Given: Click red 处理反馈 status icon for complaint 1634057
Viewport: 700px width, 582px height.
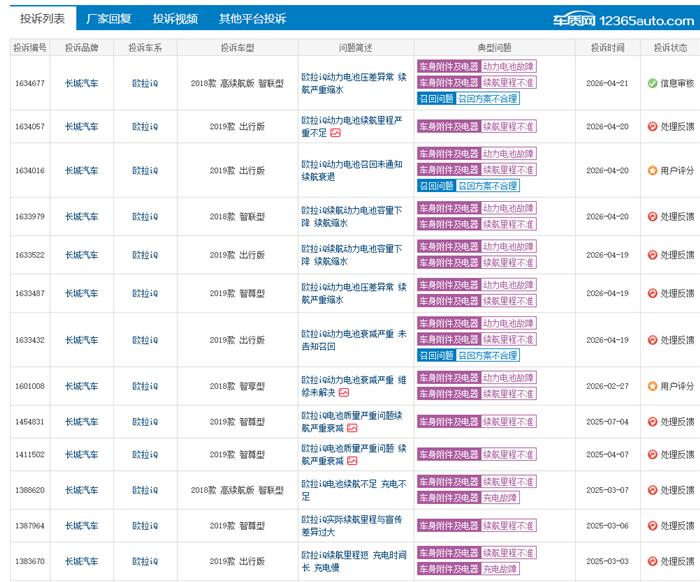Looking at the screenshot, I should [652, 126].
